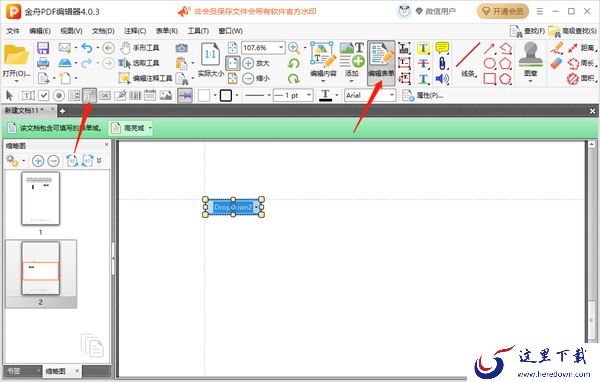The image size is (600, 382).
Task: Open the Arial font dropdown
Action: coord(391,95)
